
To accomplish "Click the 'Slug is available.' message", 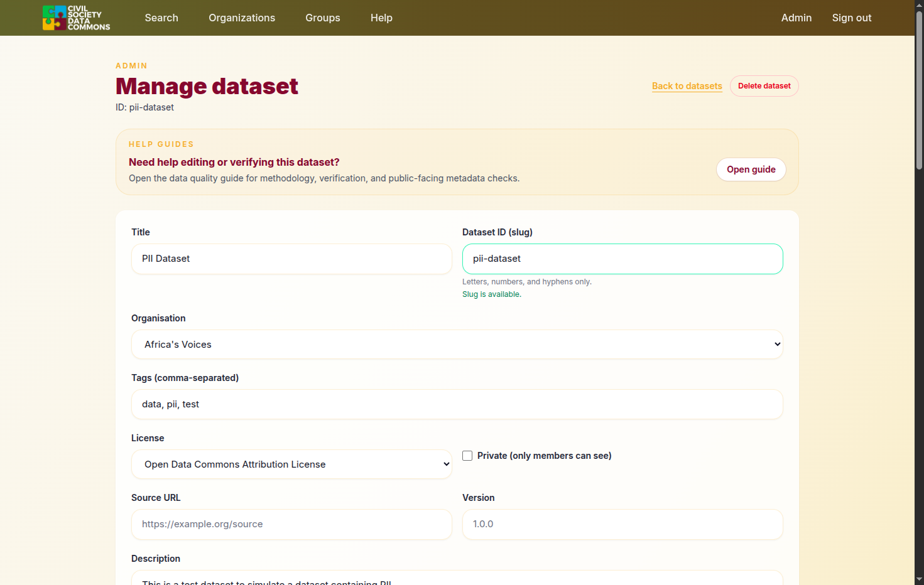I will 492,294.
